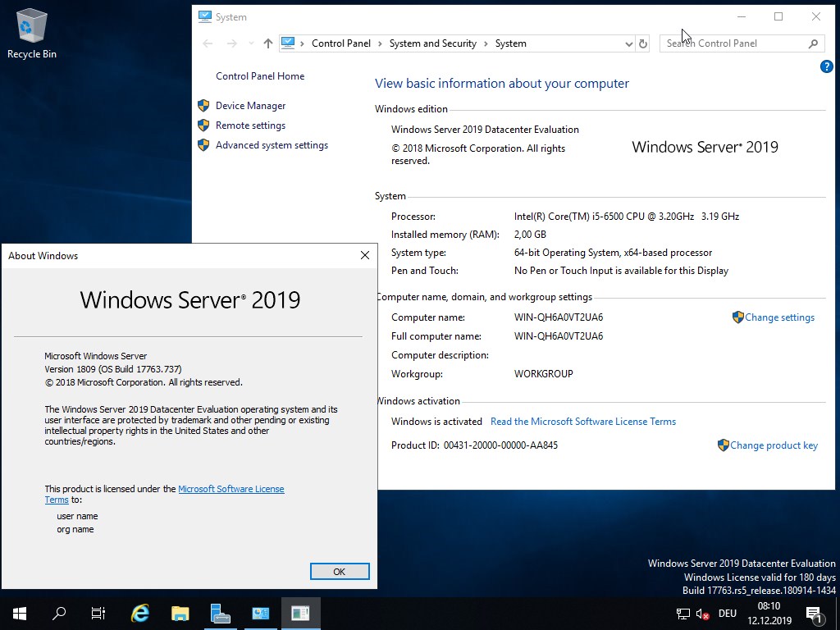Screen dimensions: 840x630
Task: Click the Windows is activated status text
Action: click(436, 422)
